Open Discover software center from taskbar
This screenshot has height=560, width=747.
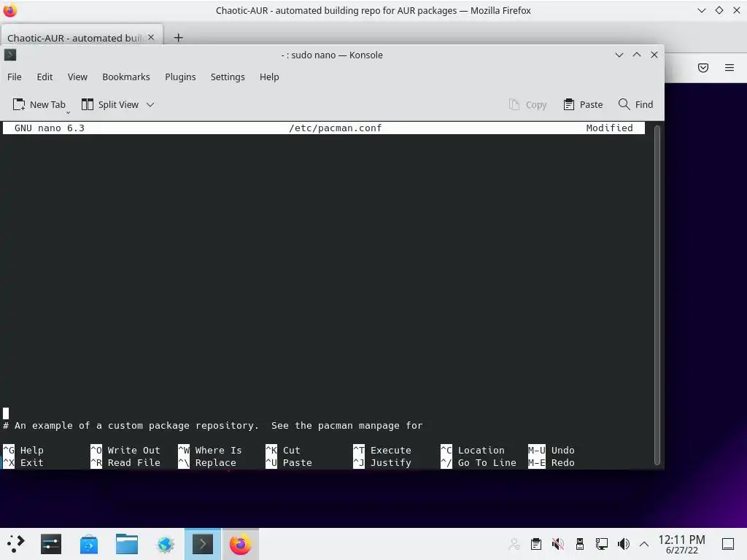(89, 544)
